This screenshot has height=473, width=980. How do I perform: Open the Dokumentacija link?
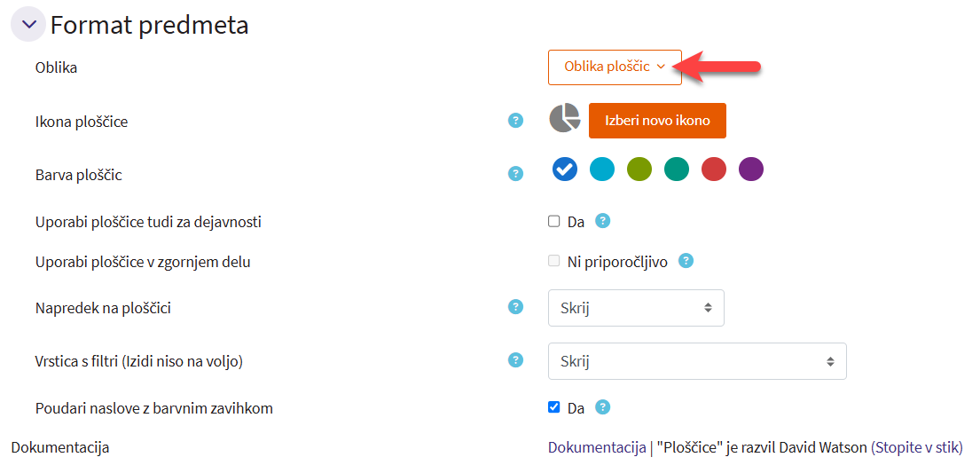[x=597, y=447]
